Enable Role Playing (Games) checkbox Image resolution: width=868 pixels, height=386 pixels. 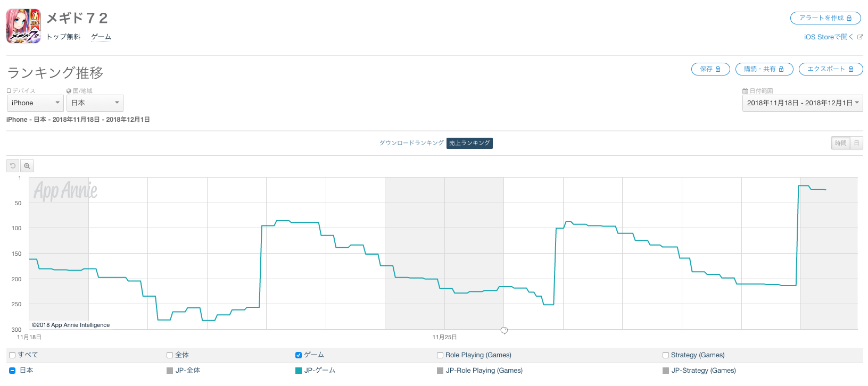tap(440, 355)
